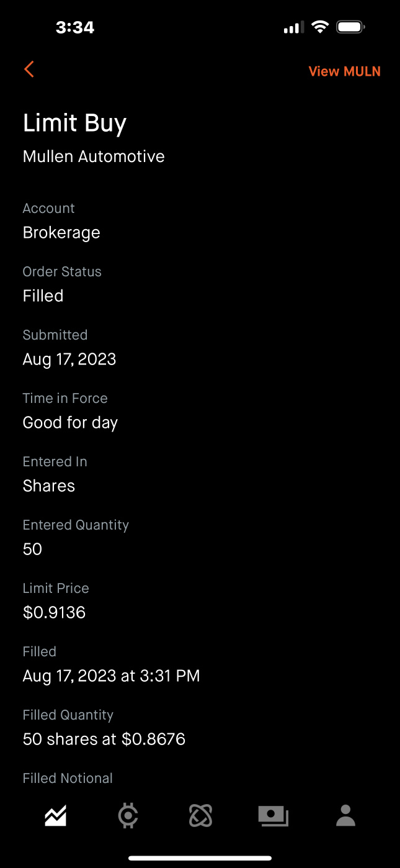Tap the submitted date Aug 17, 2023
Screen dimensions: 400x868
tap(69, 359)
